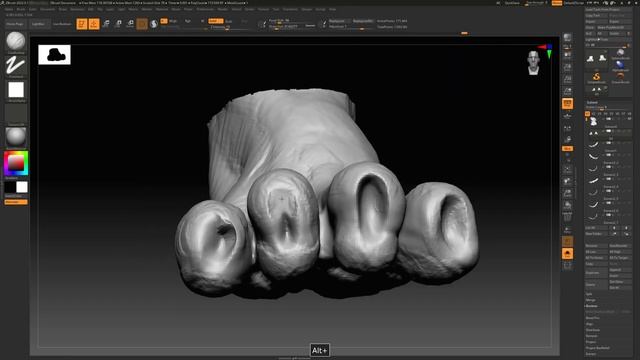Open the Alpha menu

9,9
